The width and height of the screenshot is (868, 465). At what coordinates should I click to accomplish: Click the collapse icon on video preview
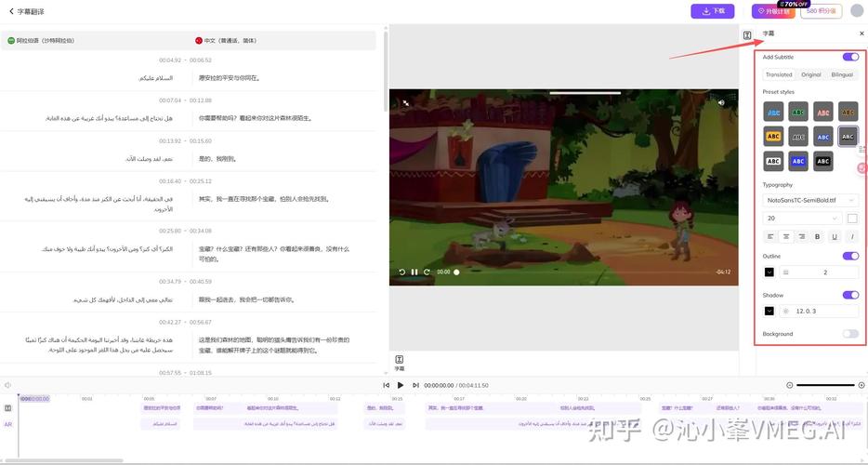click(406, 102)
